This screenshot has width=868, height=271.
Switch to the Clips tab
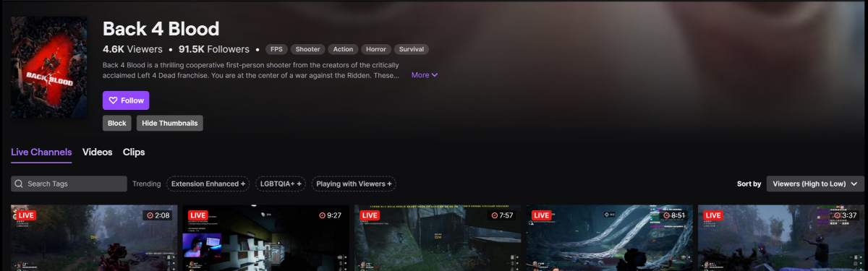(x=134, y=152)
